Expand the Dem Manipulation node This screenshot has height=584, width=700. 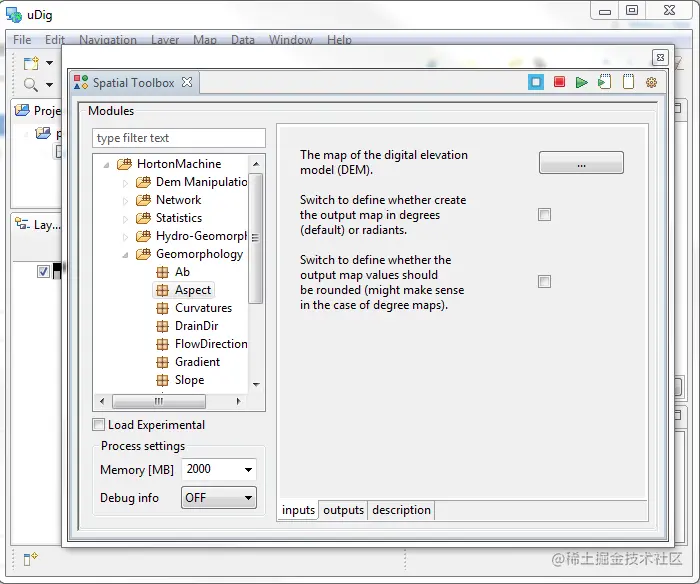click(125, 183)
